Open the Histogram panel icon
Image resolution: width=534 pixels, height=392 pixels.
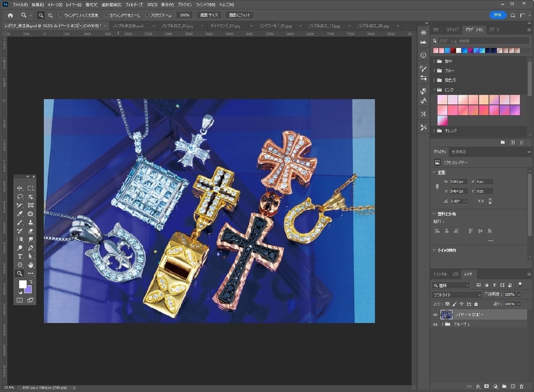click(x=423, y=42)
